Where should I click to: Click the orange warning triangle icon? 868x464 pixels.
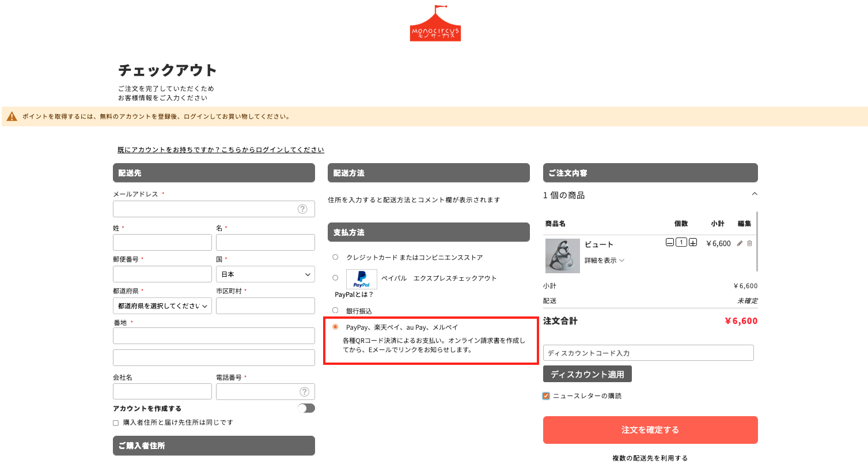pyautogui.click(x=12, y=116)
